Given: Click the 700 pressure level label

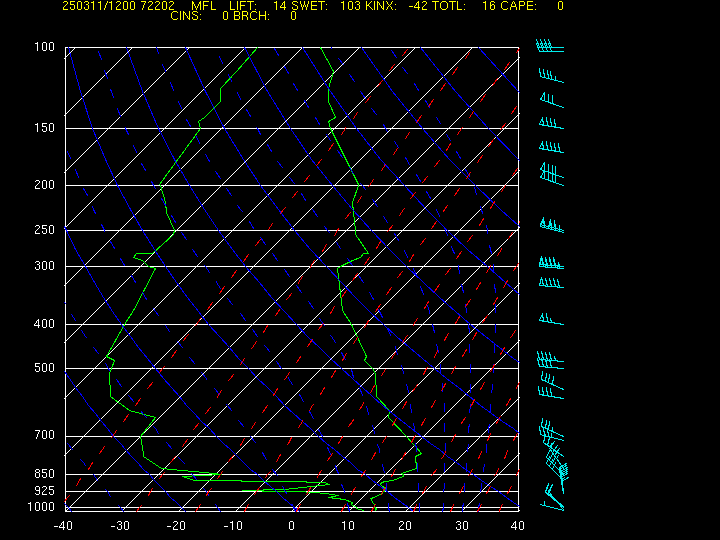Looking at the screenshot, I should tap(45, 435).
